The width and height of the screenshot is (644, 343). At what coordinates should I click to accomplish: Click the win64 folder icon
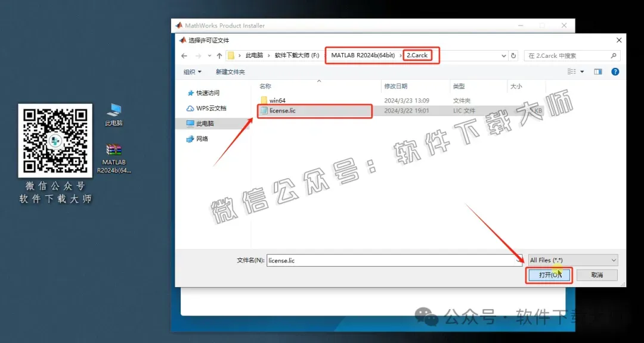(x=264, y=100)
